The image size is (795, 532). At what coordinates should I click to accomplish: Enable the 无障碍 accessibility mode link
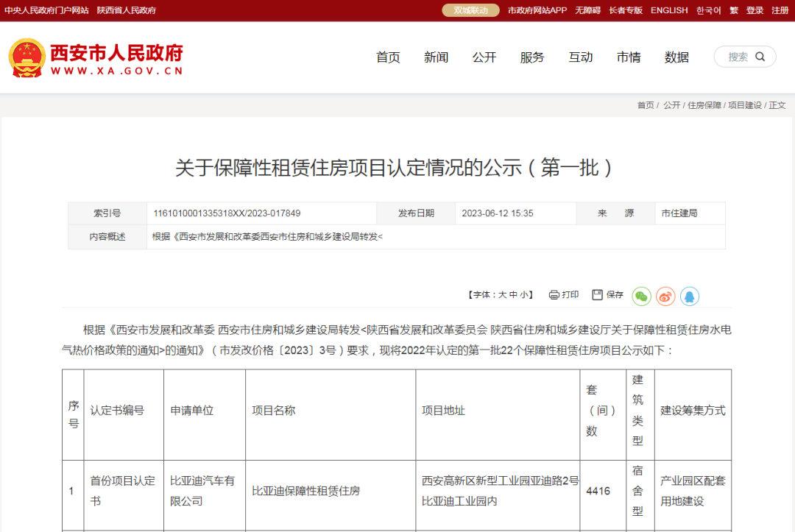point(587,10)
